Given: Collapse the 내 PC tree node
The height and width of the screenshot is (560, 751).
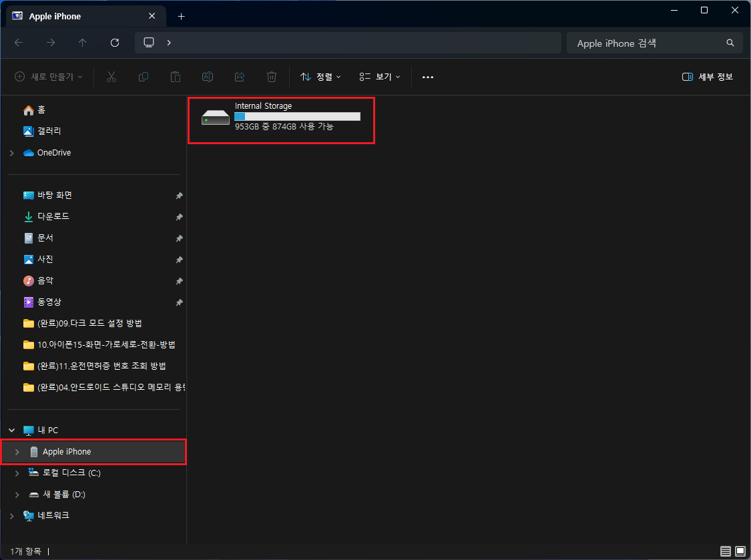Looking at the screenshot, I should coord(12,431).
